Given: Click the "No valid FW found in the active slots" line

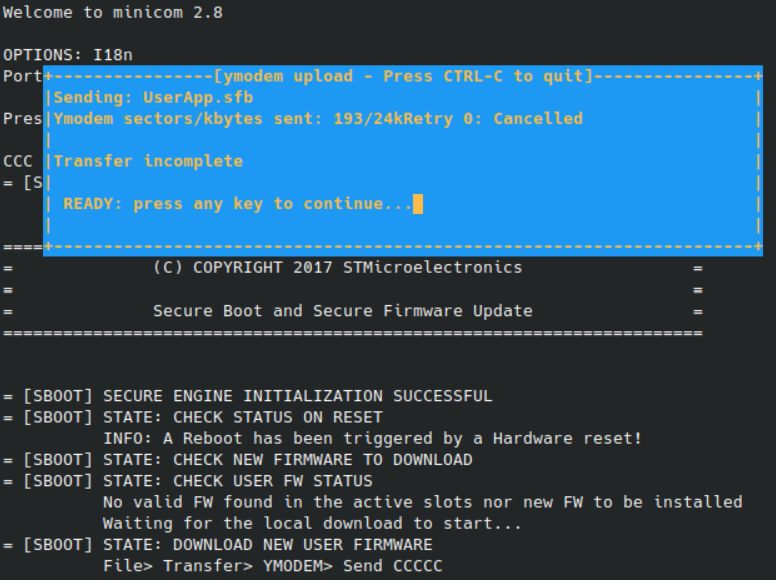Looking at the screenshot, I should [x=423, y=502].
